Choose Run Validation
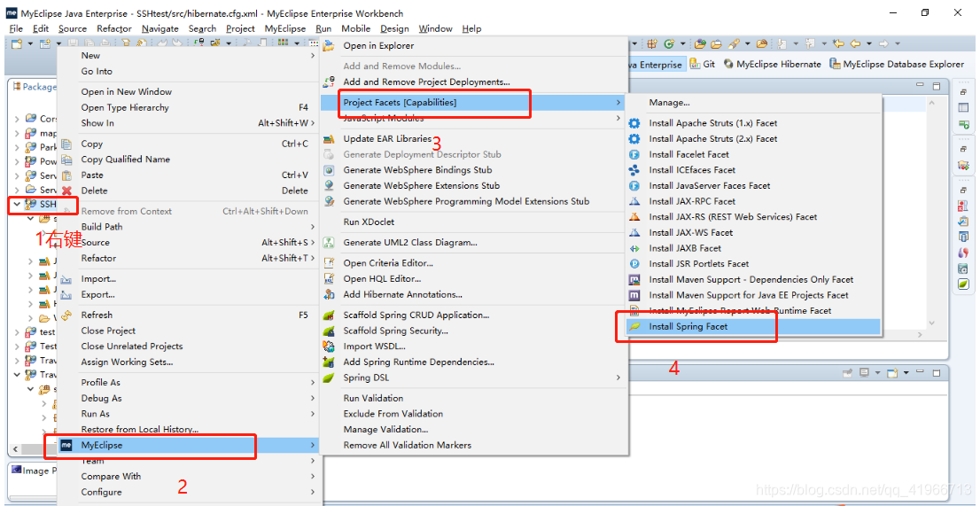The height and width of the screenshot is (506, 980). click(x=472, y=398)
